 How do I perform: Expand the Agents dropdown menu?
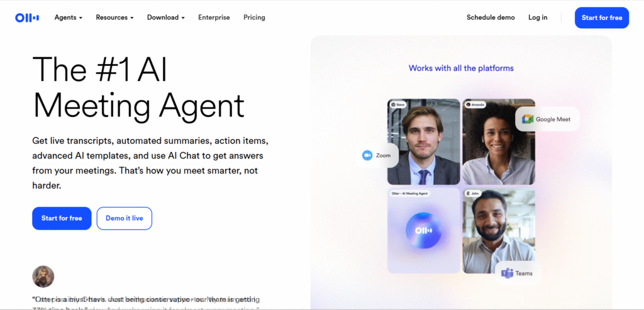point(68,17)
